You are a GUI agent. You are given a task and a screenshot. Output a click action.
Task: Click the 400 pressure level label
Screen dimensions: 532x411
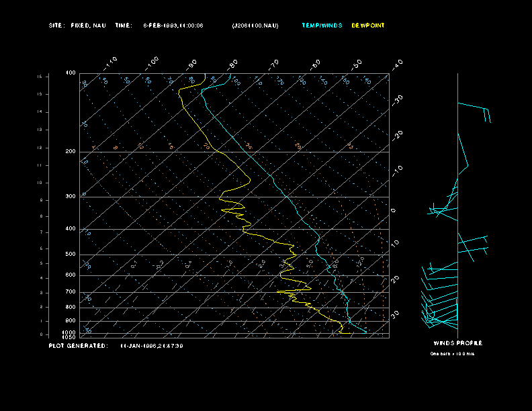tap(71, 228)
